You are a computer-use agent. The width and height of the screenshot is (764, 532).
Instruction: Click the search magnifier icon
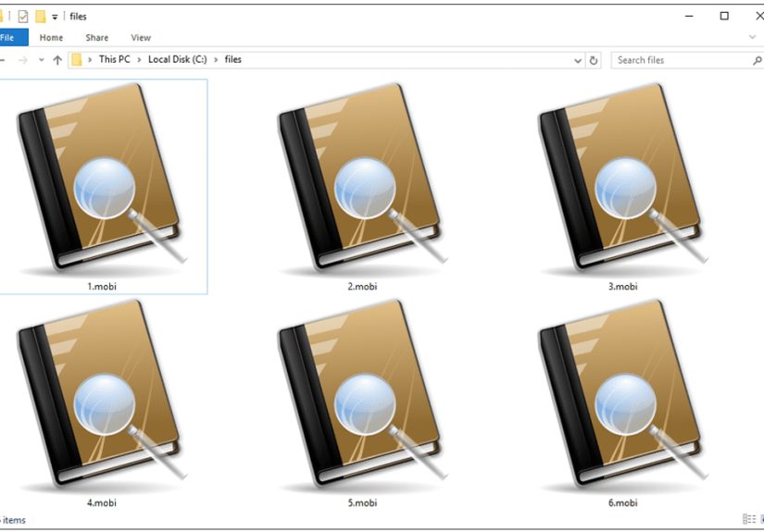pos(757,61)
